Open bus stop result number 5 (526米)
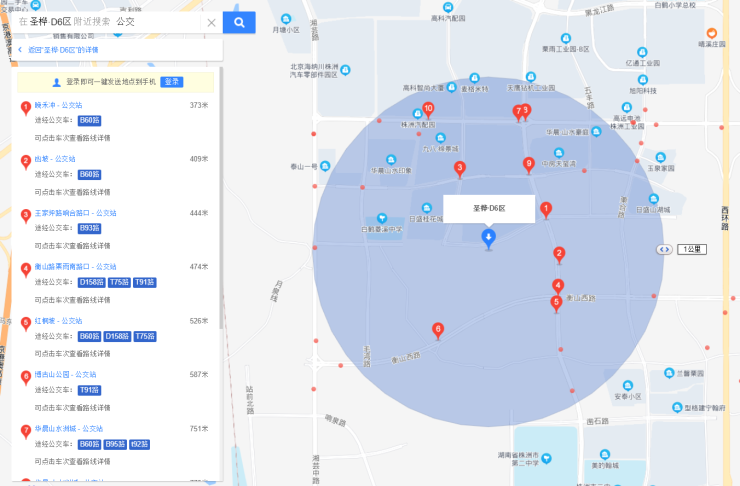The height and width of the screenshot is (486, 740). pyautogui.click(x=58, y=321)
